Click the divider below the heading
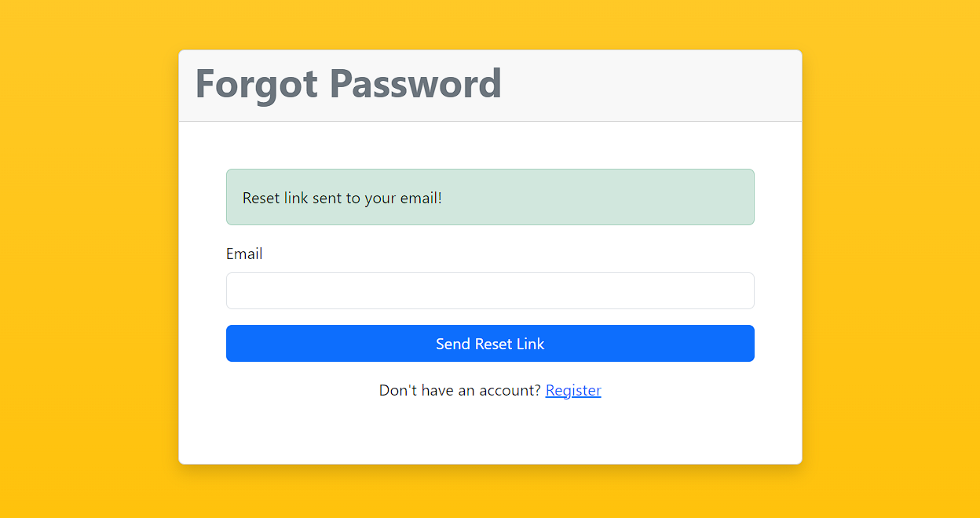 click(x=490, y=121)
